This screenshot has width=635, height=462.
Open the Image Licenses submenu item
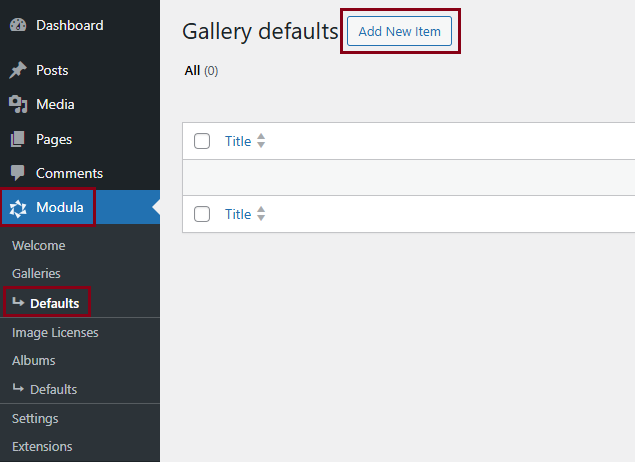pyautogui.click(x=55, y=332)
